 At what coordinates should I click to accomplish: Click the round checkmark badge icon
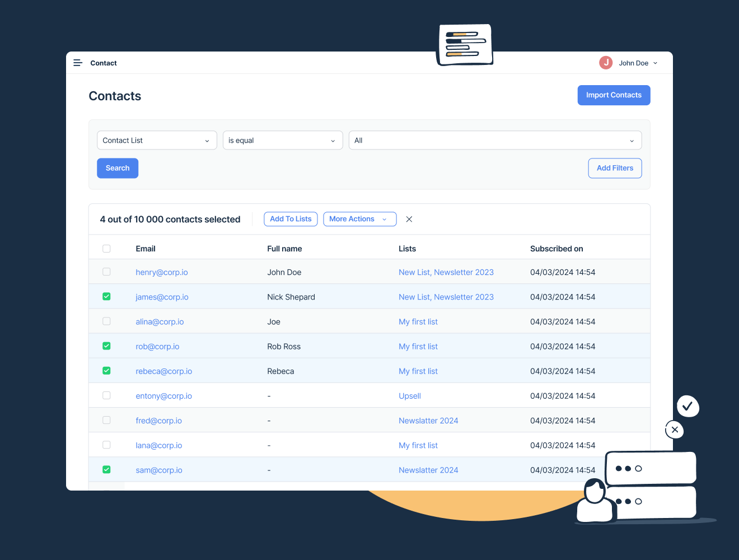tap(687, 406)
